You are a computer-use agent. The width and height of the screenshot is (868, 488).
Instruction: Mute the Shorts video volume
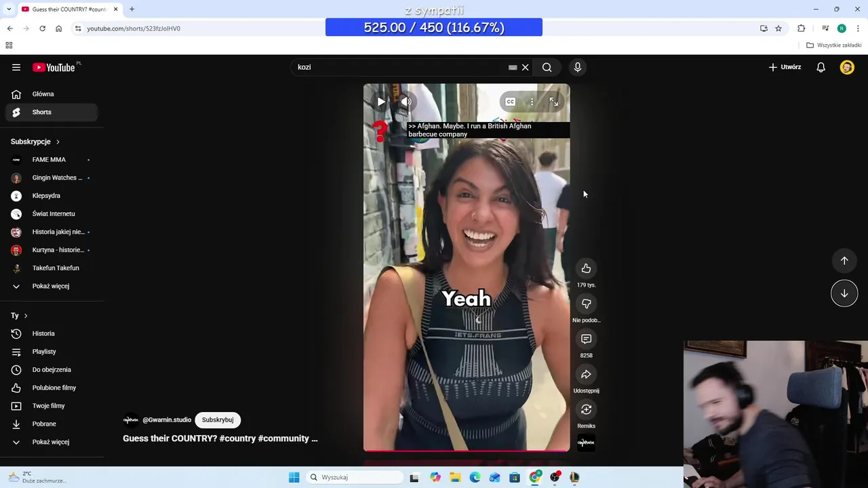[x=406, y=102]
